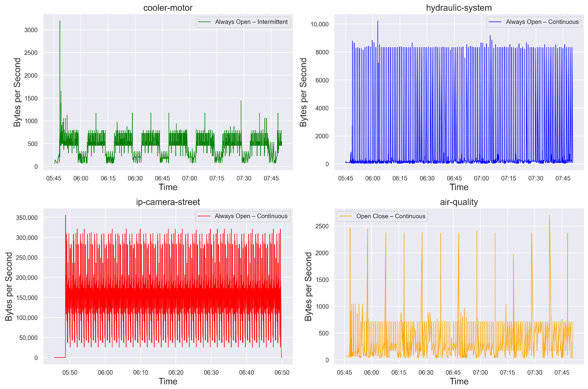Click the cooler-motor chart title
The height and width of the screenshot is (389, 588).
pyautogui.click(x=168, y=8)
